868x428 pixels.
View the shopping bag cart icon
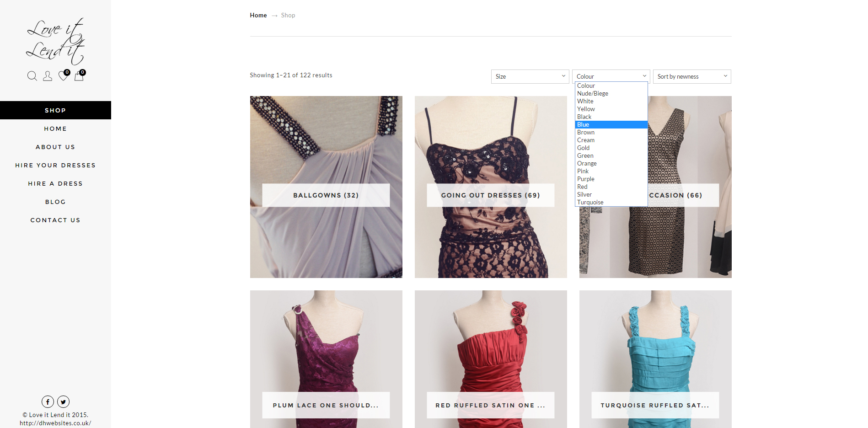coord(79,76)
